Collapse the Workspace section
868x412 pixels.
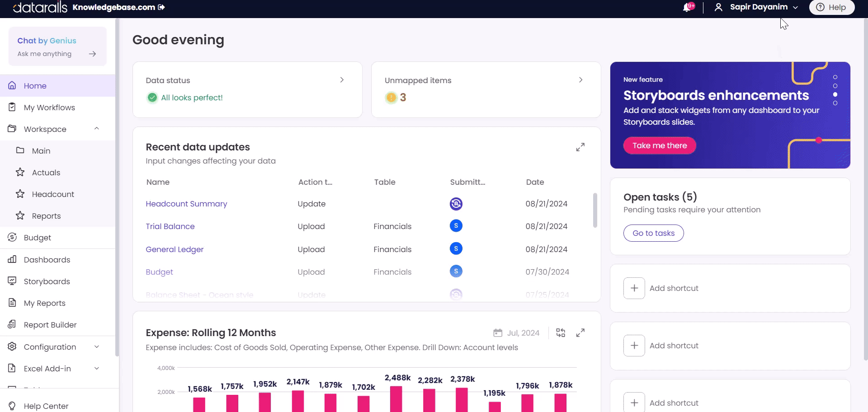(x=96, y=129)
